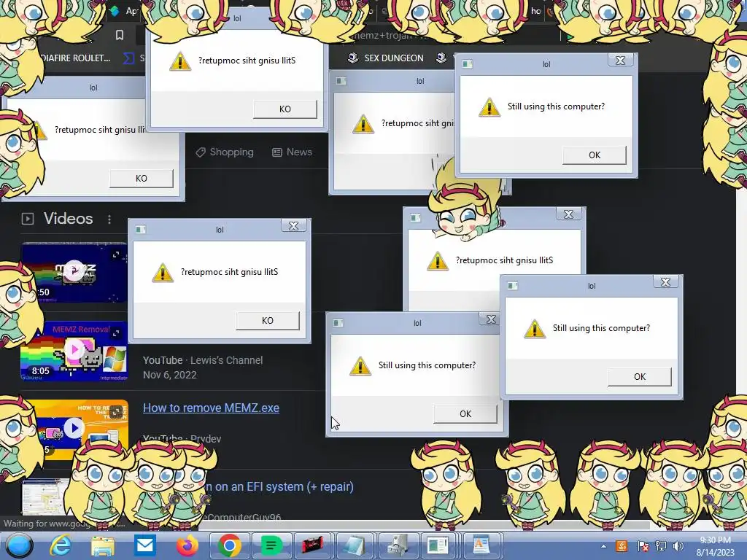Play the How to remove MEMZ.exe thumbnail

point(74,428)
